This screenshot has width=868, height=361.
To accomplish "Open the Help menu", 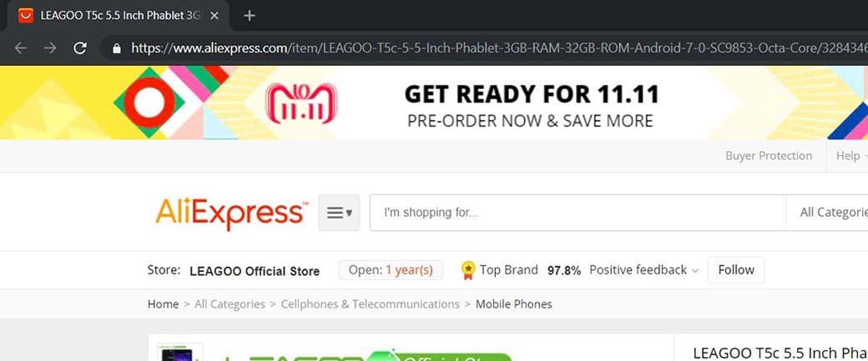I will (850, 156).
